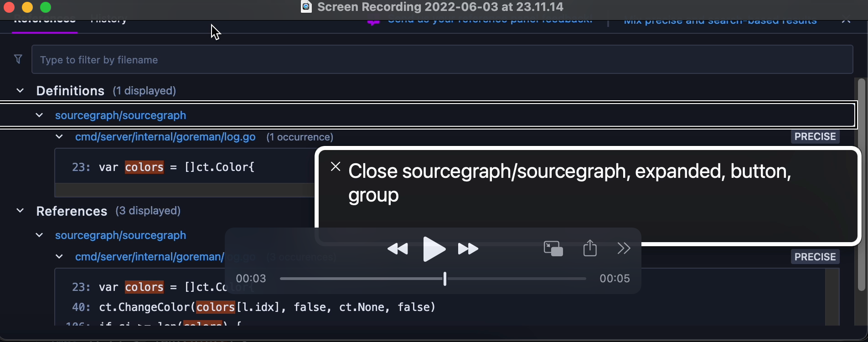Toggle picture-in-picture mode icon
The height and width of the screenshot is (342, 868).
553,249
